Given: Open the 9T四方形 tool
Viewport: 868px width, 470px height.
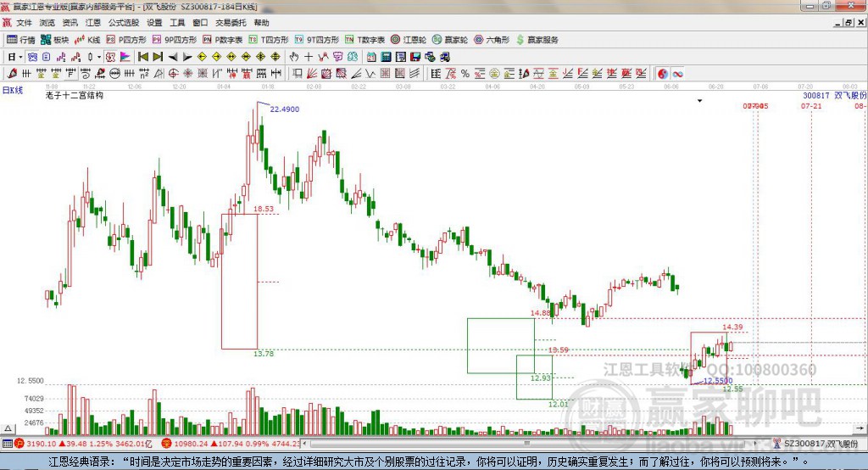Looking at the screenshot, I should (x=317, y=40).
